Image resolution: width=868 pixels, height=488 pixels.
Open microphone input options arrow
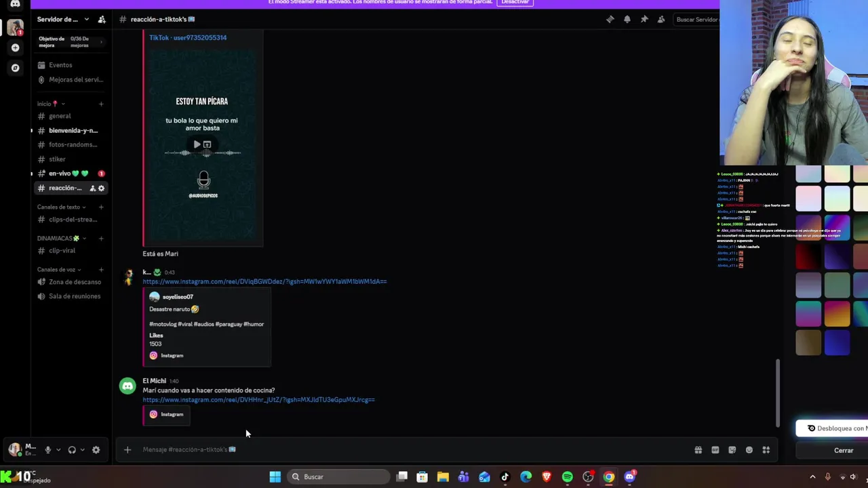(58, 450)
